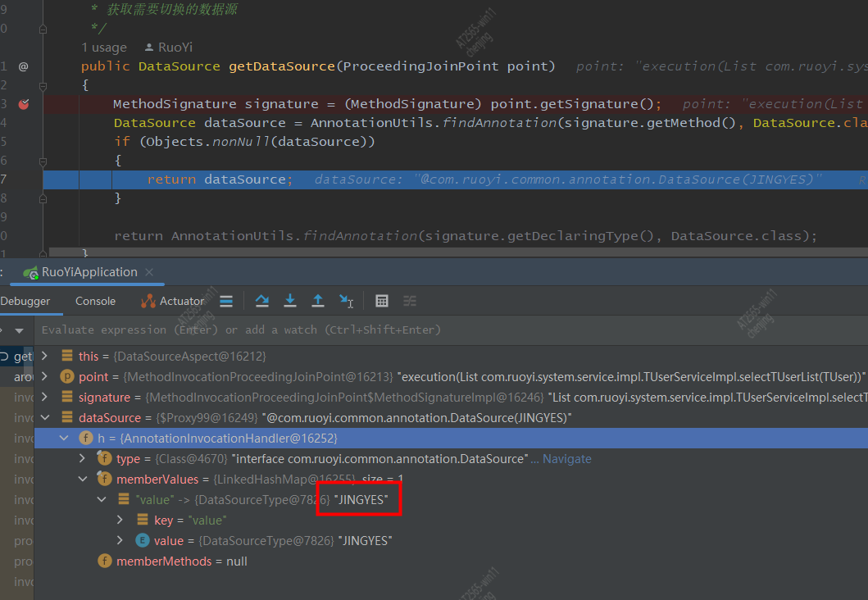Switch to the Debugger tab
Image resolution: width=868 pixels, height=600 pixels.
pyautogui.click(x=25, y=301)
